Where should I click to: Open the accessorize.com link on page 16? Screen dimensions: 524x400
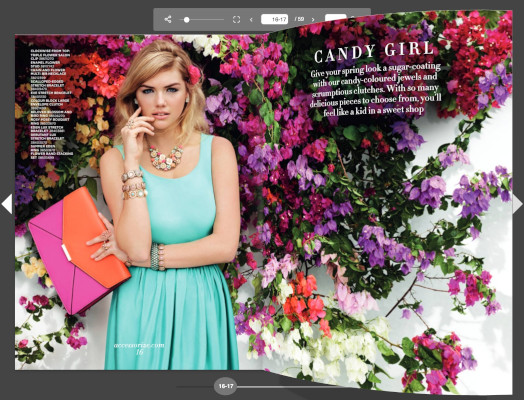pyautogui.click(x=139, y=346)
